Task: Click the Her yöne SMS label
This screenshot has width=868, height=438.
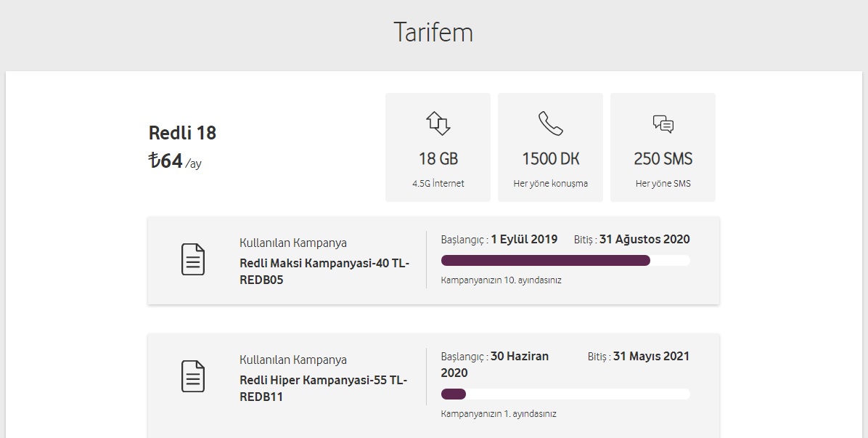Action: click(x=663, y=183)
